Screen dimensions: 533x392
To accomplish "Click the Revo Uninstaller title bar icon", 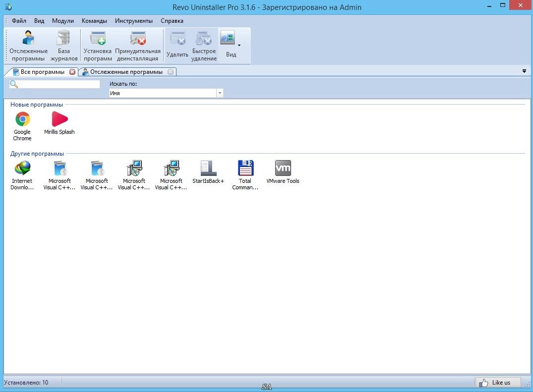I will click(8, 7).
